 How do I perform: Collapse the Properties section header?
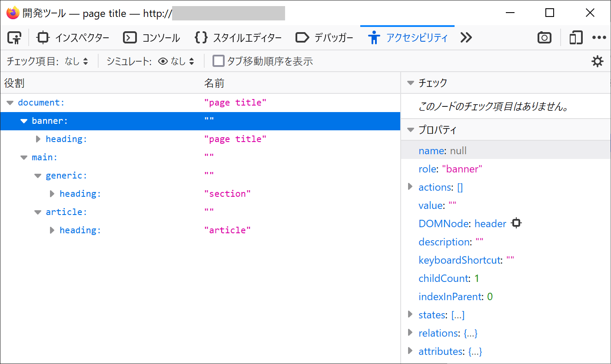coord(410,130)
